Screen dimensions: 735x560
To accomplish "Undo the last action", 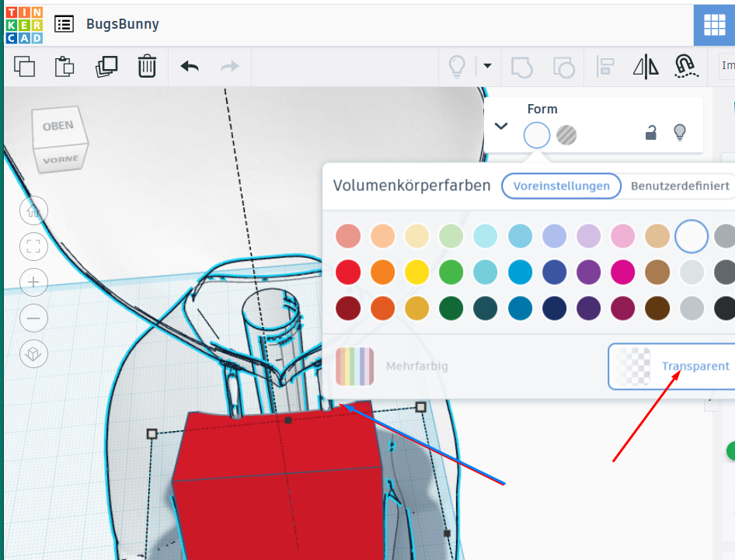I will (x=190, y=67).
